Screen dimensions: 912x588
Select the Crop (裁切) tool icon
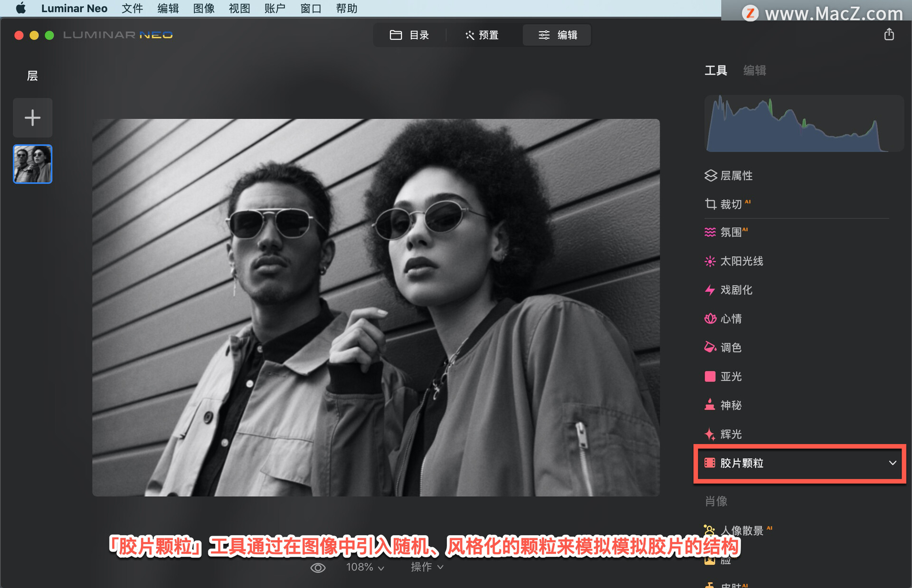coord(710,204)
